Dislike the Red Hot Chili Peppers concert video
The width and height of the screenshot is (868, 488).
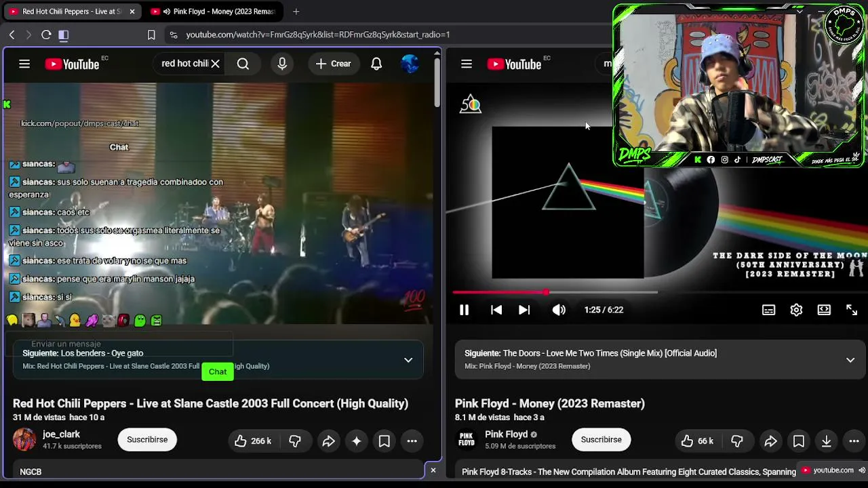pyautogui.click(x=295, y=441)
